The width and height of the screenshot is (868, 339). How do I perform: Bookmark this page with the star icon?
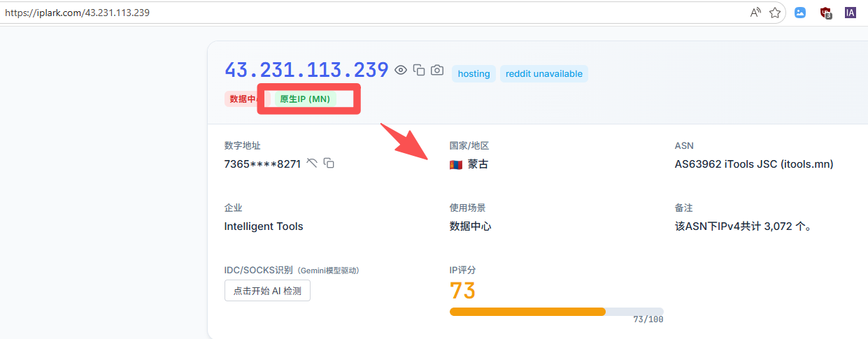coord(775,13)
